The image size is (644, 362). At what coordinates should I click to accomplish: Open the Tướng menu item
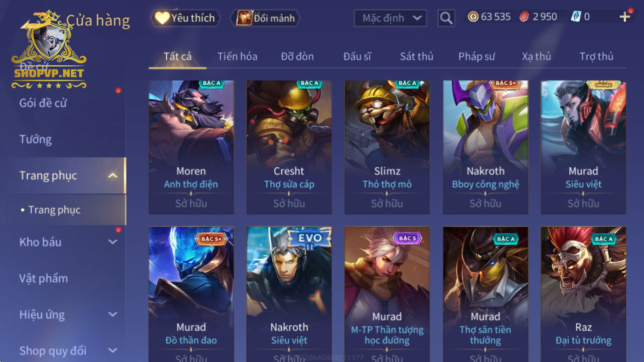pos(35,139)
